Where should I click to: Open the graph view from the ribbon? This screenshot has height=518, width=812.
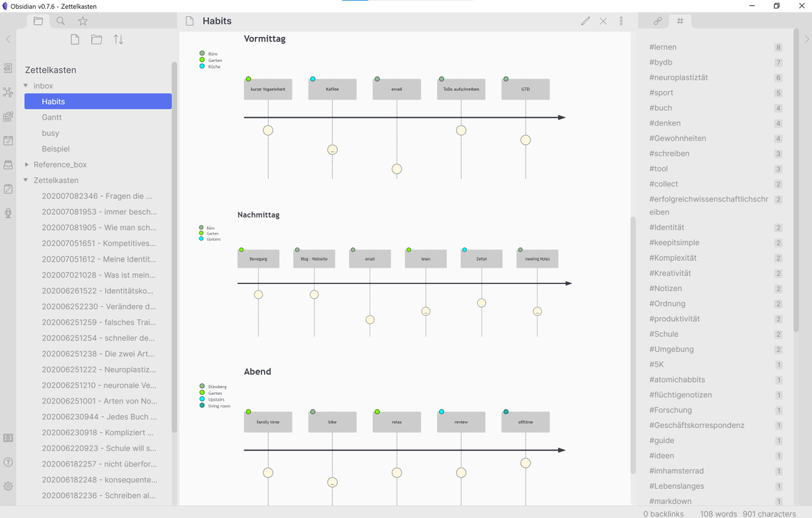click(8, 92)
